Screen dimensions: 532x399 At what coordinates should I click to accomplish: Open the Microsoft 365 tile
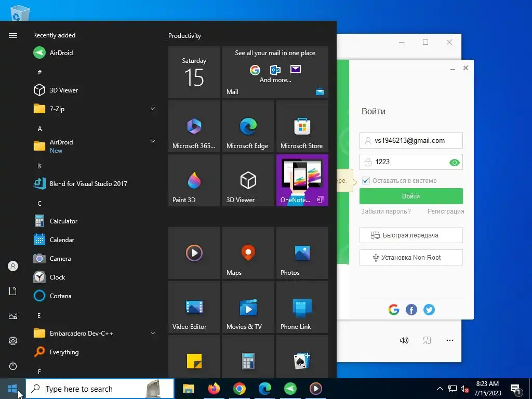[194, 126]
